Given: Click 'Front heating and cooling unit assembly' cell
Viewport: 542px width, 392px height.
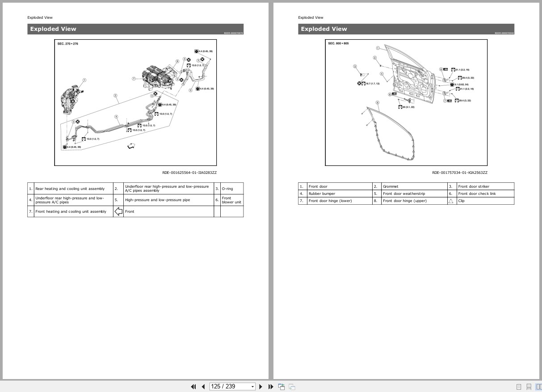Looking at the screenshot, I should point(74,212).
